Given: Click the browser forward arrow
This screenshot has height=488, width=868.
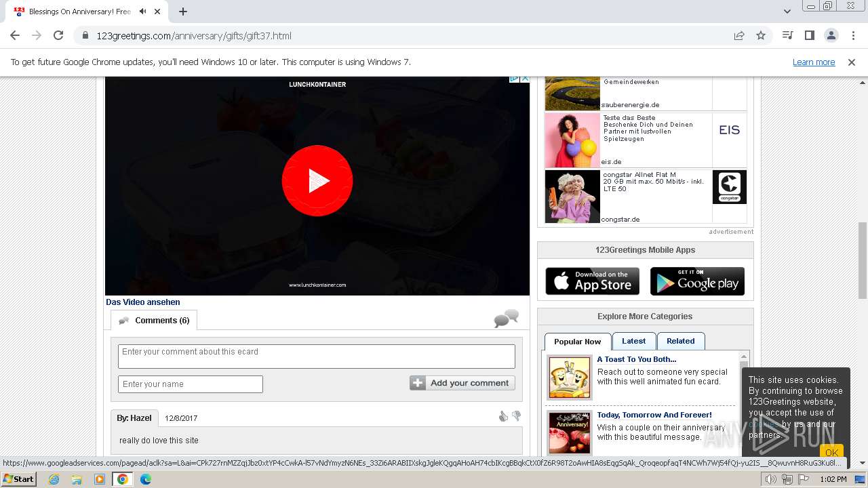Looking at the screenshot, I should [37, 35].
